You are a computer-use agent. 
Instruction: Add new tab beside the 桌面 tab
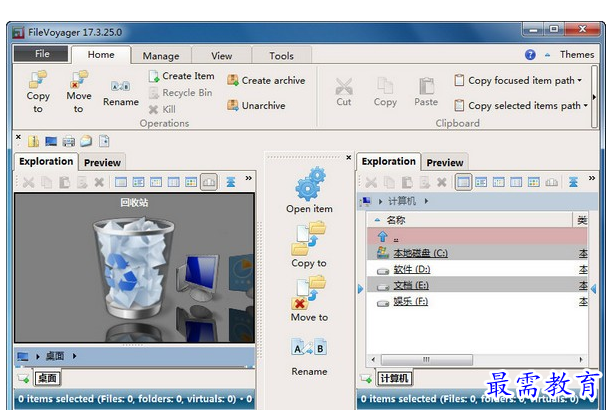[x=23, y=378]
